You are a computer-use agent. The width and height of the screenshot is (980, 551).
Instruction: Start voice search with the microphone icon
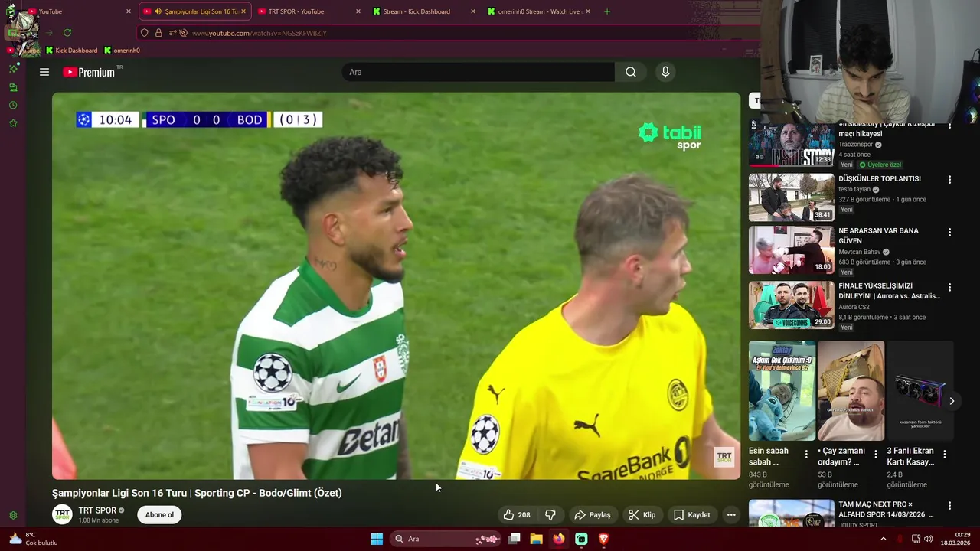[665, 72]
